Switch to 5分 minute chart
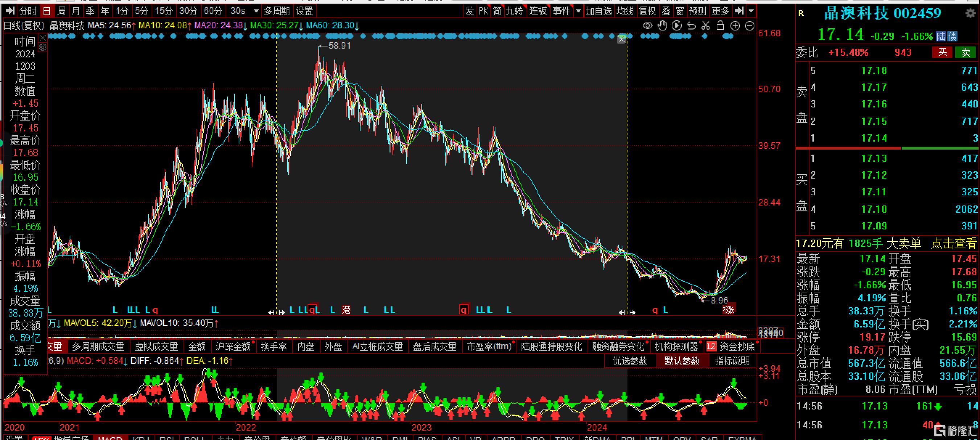The image size is (980, 440). (141, 11)
